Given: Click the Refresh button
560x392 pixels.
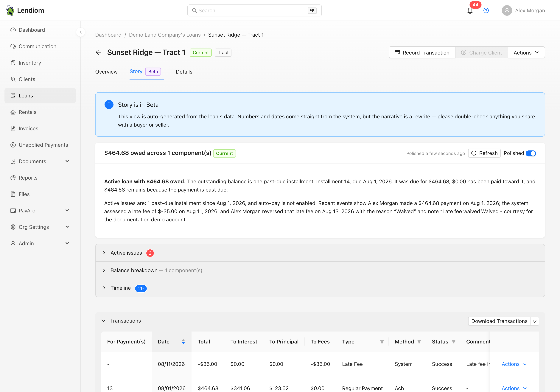Looking at the screenshot, I should [484, 153].
